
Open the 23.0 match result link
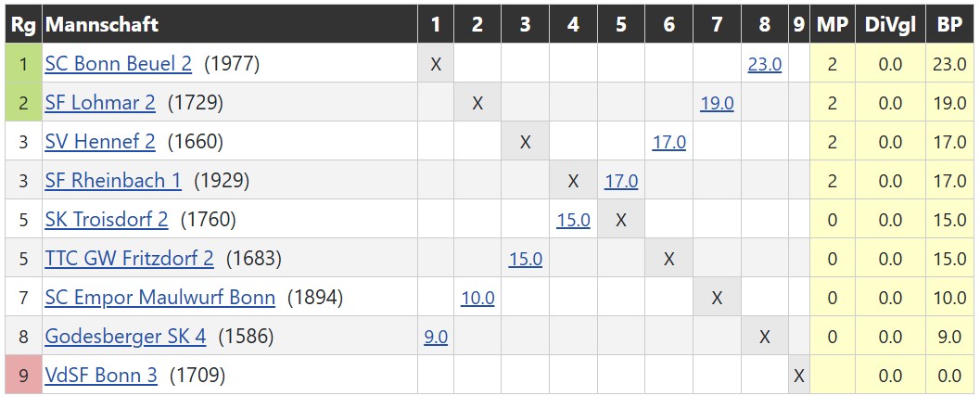[x=764, y=64]
